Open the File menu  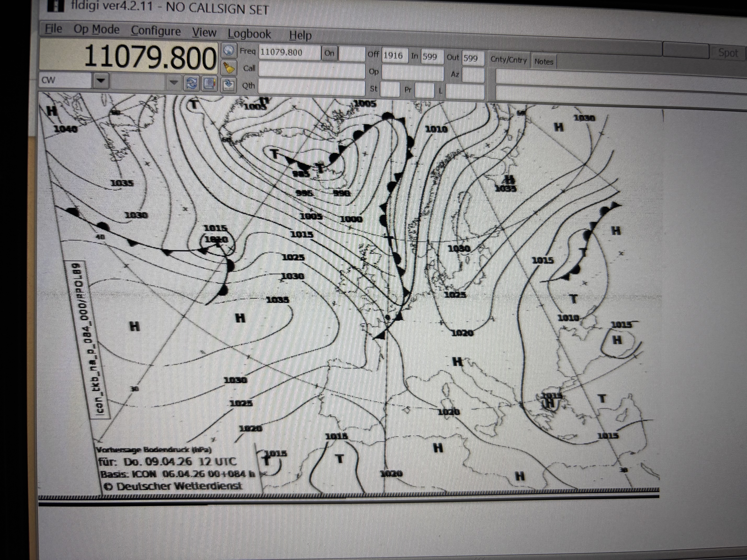[53, 29]
